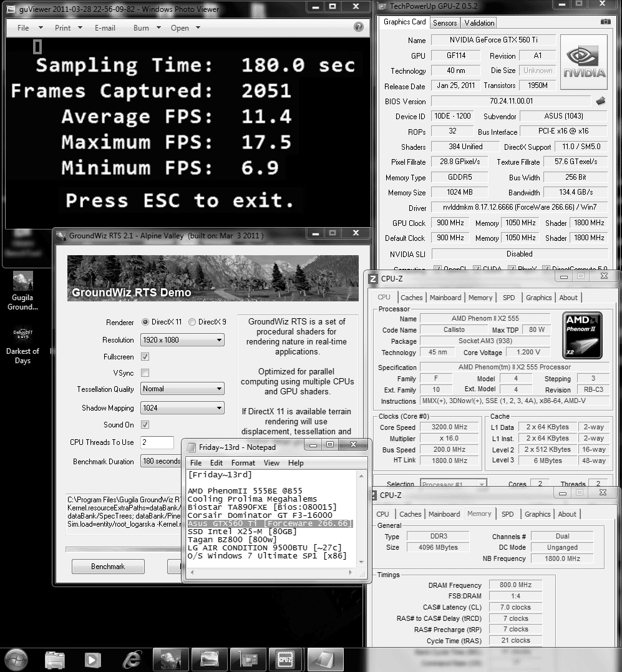Viewport: 622px width, 672px height.
Task: Enable the VSync checkbox
Action: coord(145,373)
